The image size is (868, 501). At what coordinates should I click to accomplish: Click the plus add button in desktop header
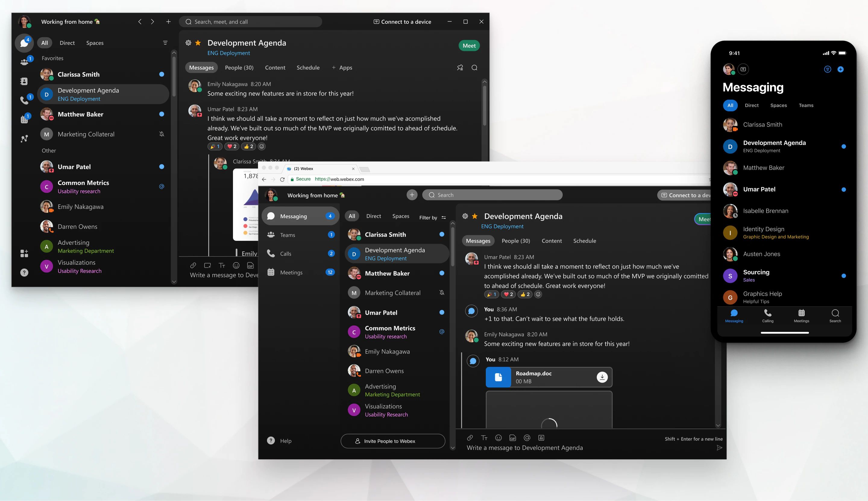(x=168, y=22)
